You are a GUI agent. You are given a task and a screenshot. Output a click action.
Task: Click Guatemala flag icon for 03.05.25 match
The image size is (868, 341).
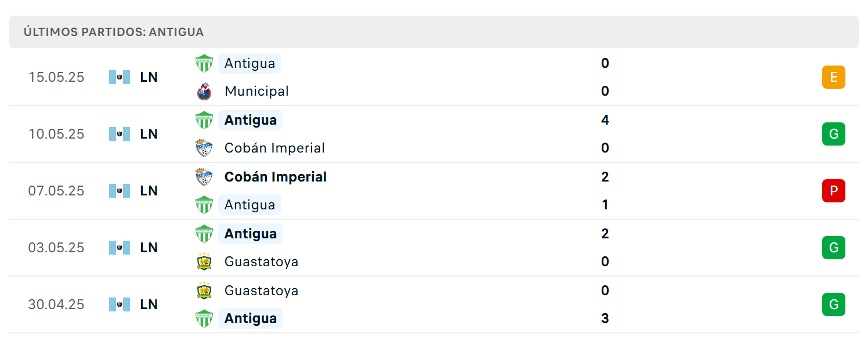click(x=120, y=248)
